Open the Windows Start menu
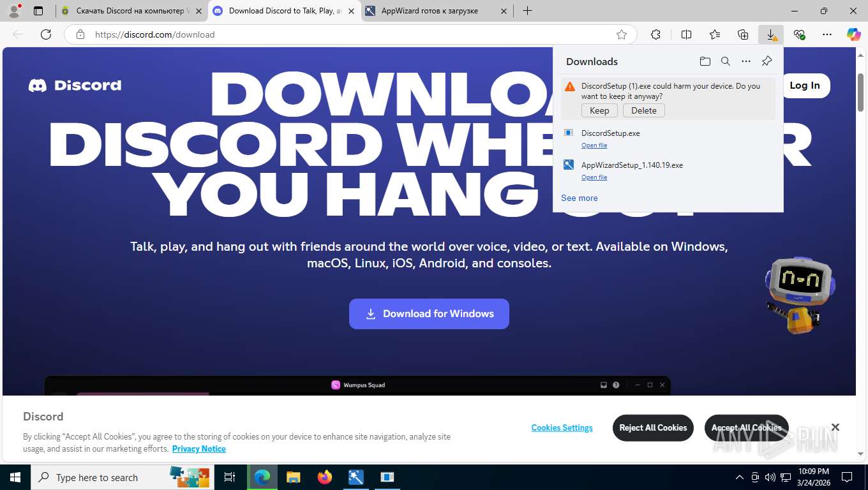868x490 pixels. (x=15, y=477)
